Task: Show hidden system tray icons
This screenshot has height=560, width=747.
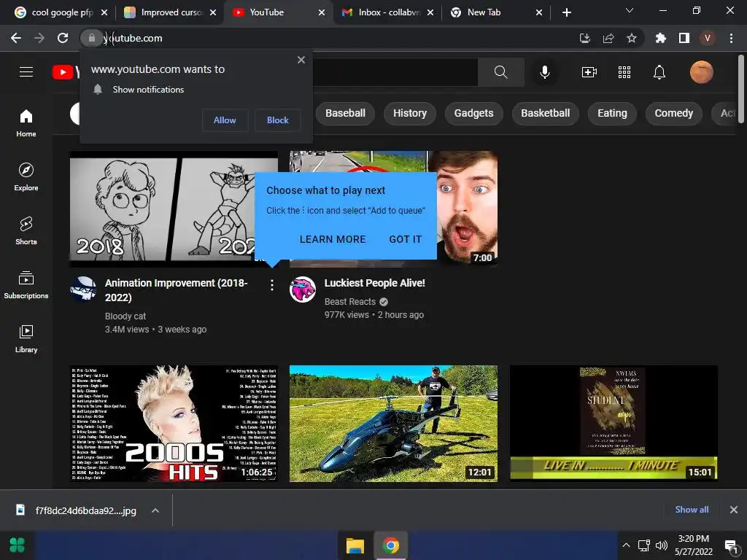Action: [626, 545]
